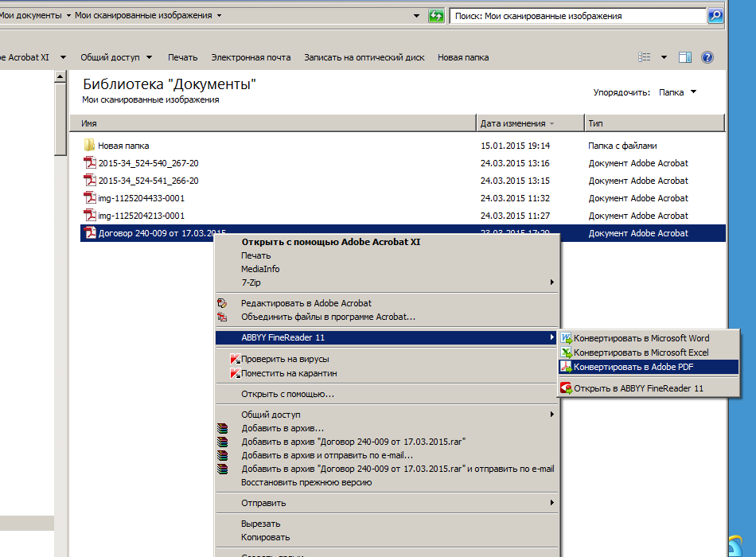Click PDF icon of 2015-34_524-540_267-20
This screenshot has width=756, height=557.
coord(90,162)
